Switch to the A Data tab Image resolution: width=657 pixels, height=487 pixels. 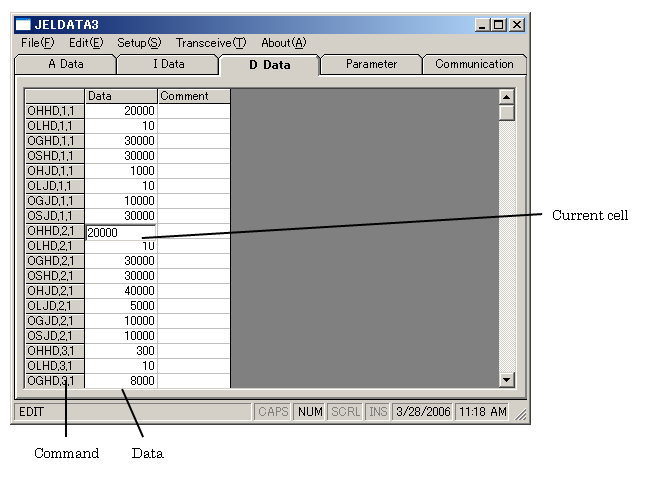pos(66,64)
